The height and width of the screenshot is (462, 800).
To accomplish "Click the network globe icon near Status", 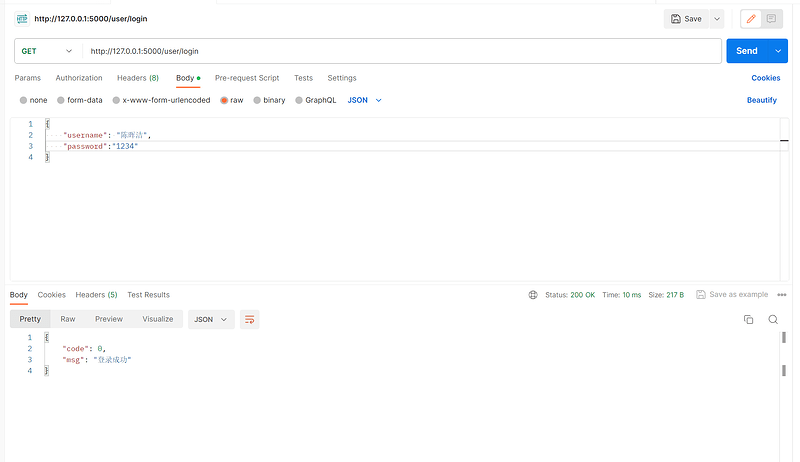I will tap(533, 295).
